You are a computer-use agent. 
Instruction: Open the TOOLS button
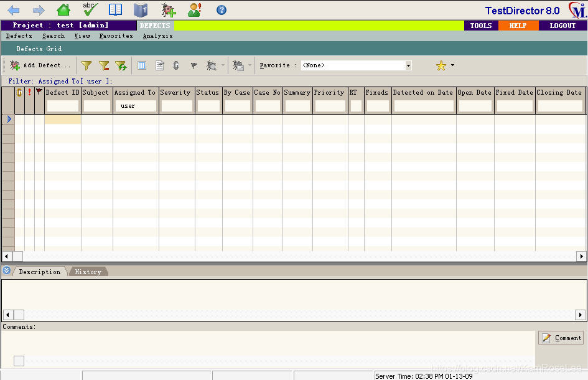(x=481, y=26)
